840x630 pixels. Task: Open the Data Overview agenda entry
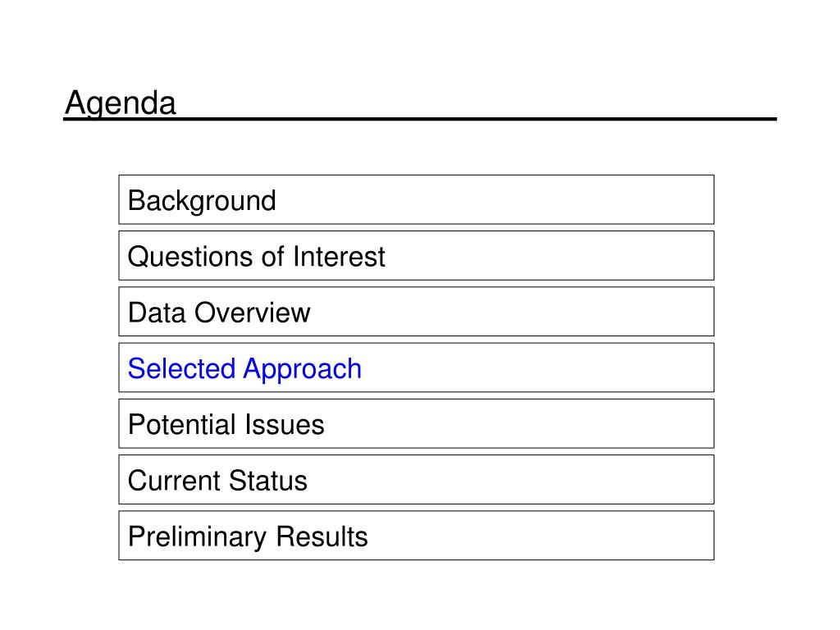pyautogui.click(x=416, y=311)
